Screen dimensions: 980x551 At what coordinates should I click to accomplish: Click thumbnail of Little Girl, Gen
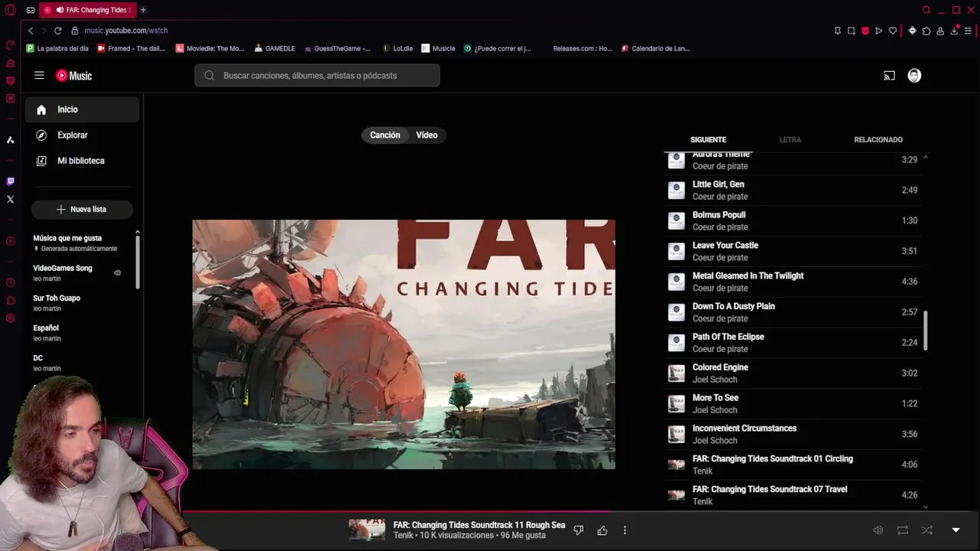point(676,190)
